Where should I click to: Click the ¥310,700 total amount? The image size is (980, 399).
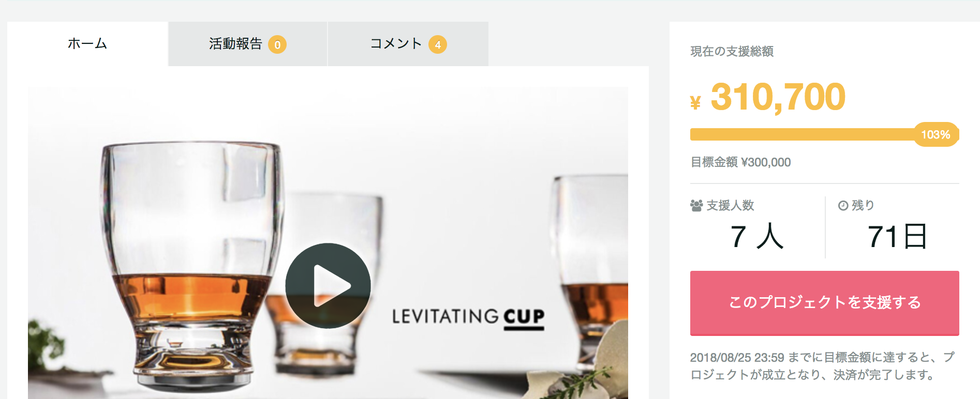(768, 97)
